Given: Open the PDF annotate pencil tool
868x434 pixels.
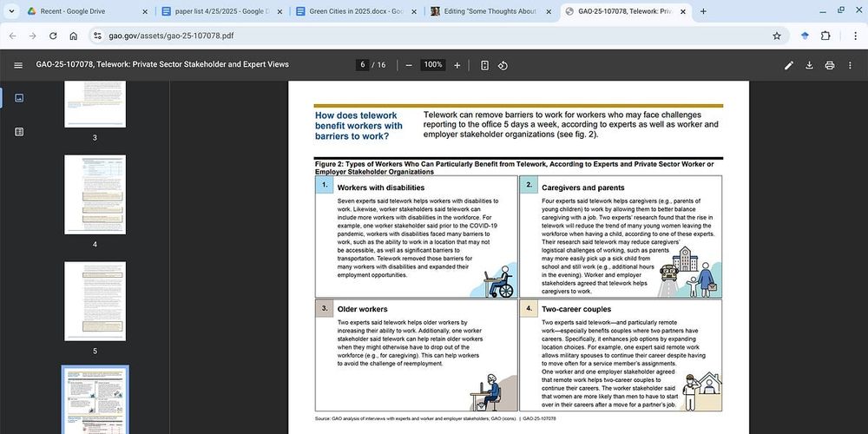Looking at the screenshot, I should (789, 65).
